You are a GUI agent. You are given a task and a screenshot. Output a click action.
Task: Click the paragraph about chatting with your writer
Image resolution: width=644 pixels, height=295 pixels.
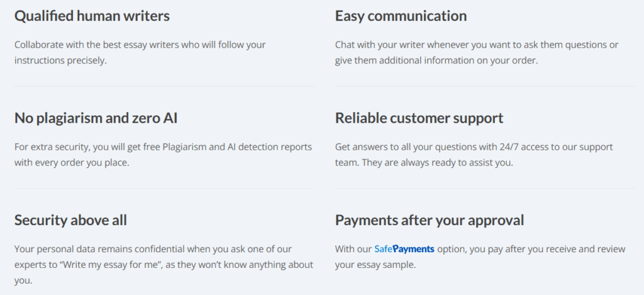(476, 52)
